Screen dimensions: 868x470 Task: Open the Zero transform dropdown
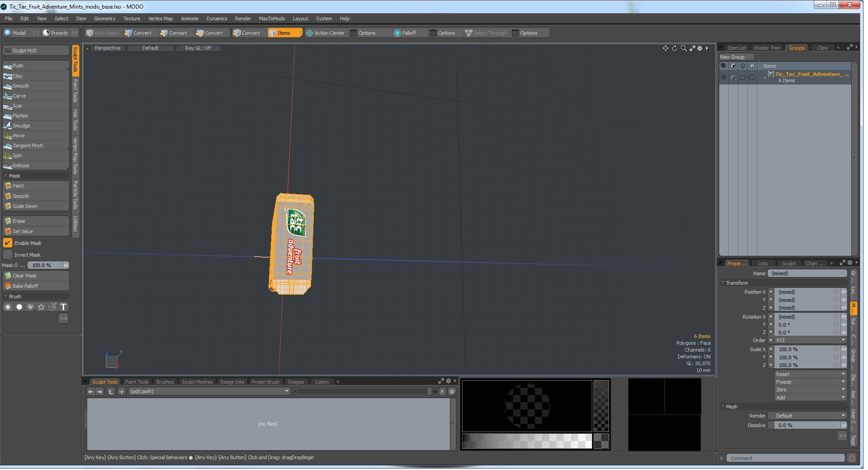click(810, 390)
